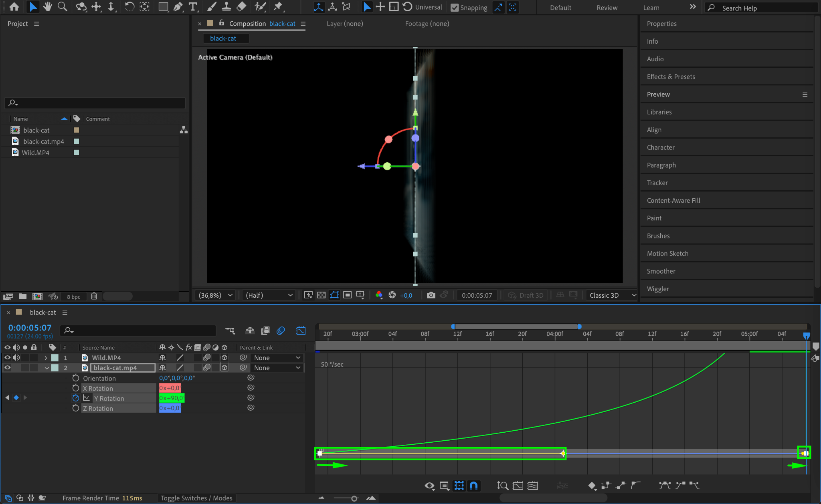Select the Zoom tool

click(x=62, y=7)
